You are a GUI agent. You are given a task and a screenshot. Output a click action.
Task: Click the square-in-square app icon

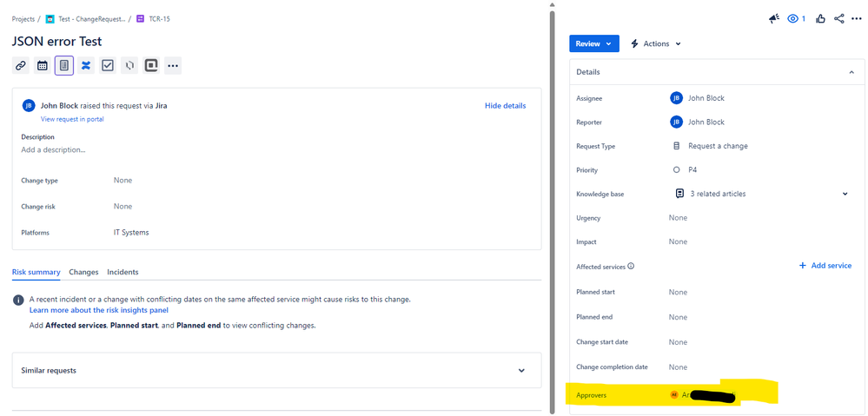pyautogui.click(x=151, y=66)
